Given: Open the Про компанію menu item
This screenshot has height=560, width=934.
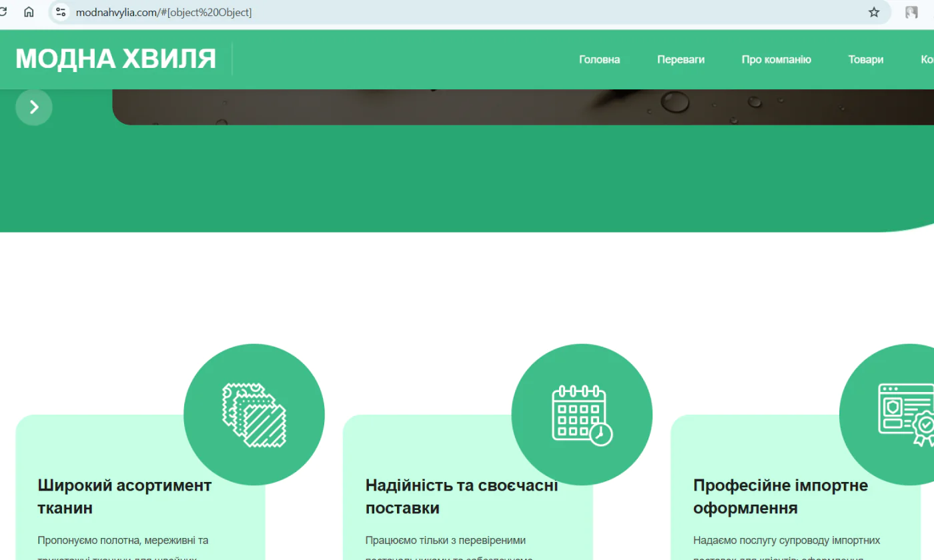Looking at the screenshot, I should pos(776,59).
